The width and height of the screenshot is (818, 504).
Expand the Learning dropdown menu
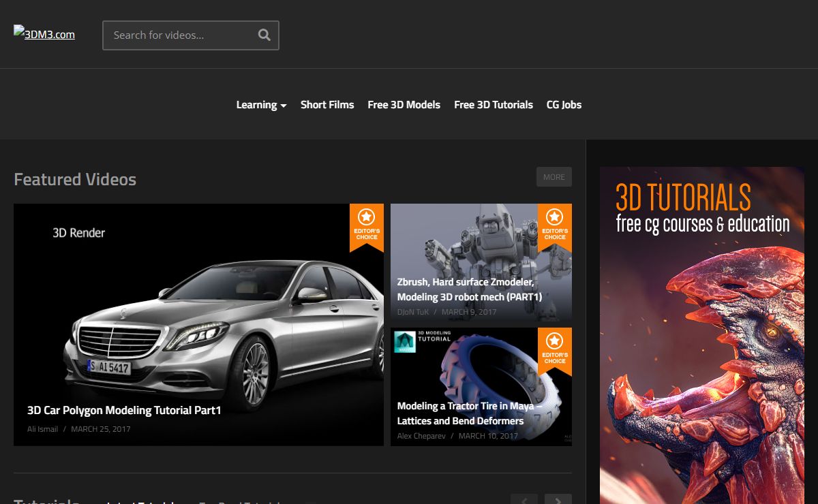pyautogui.click(x=261, y=104)
